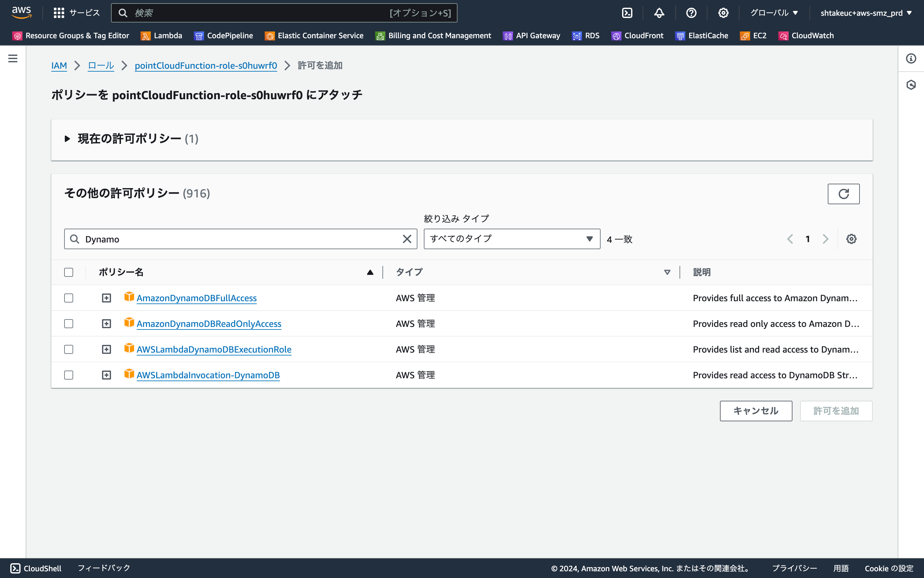Open Billing and Cost Management shortcut

(433, 36)
